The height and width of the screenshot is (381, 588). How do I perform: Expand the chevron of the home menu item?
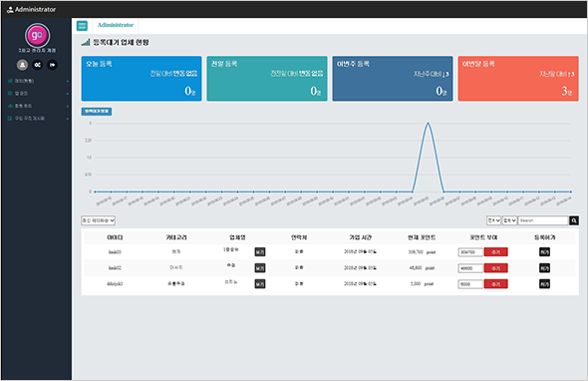coord(68,81)
